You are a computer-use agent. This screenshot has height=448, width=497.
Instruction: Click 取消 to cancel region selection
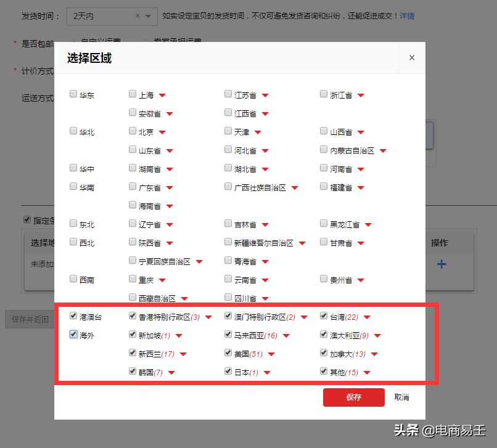[401, 397]
